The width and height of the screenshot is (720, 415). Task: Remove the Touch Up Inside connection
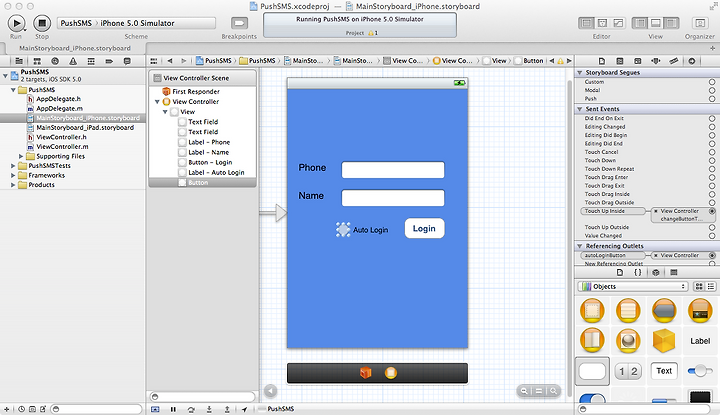[656, 211]
